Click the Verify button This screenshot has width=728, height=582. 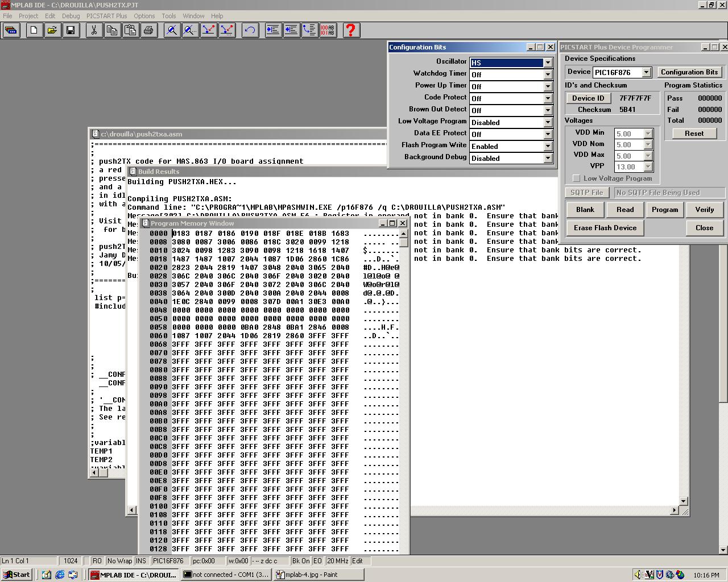705,210
